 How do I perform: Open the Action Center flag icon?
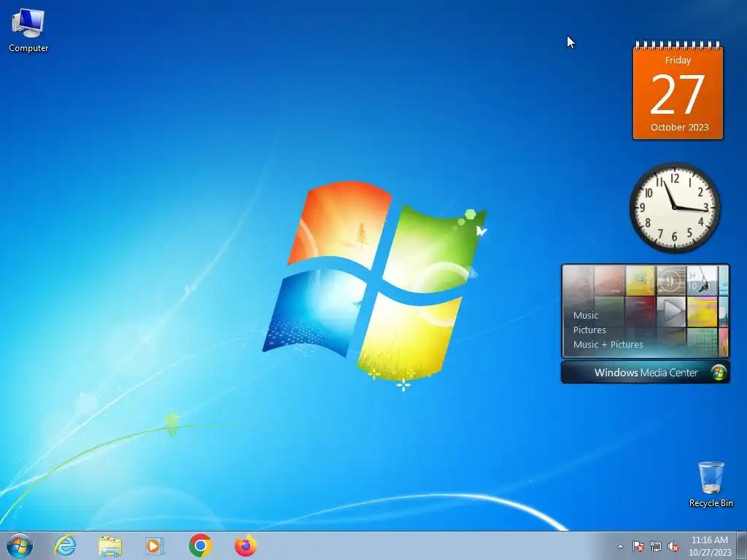[638, 547]
